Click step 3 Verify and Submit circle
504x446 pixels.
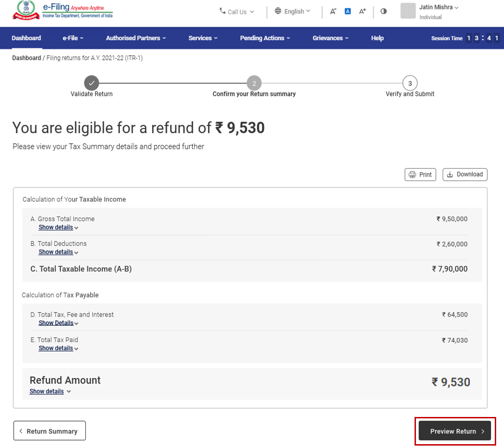click(x=410, y=83)
